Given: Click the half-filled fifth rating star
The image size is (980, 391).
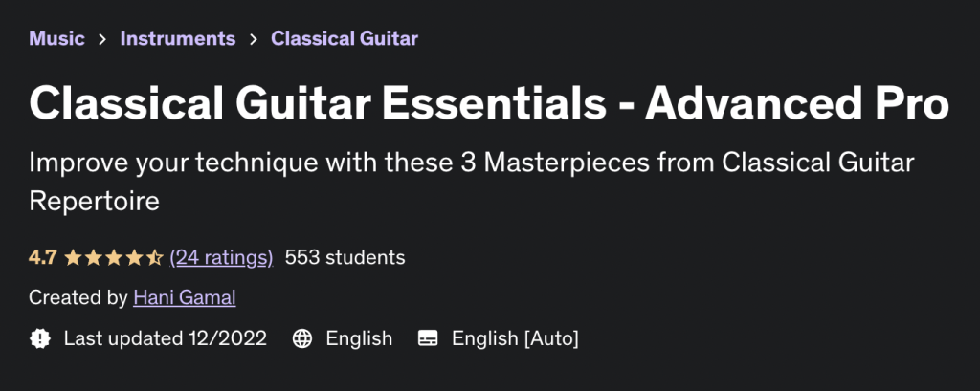Looking at the screenshot, I should pos(155,257).
